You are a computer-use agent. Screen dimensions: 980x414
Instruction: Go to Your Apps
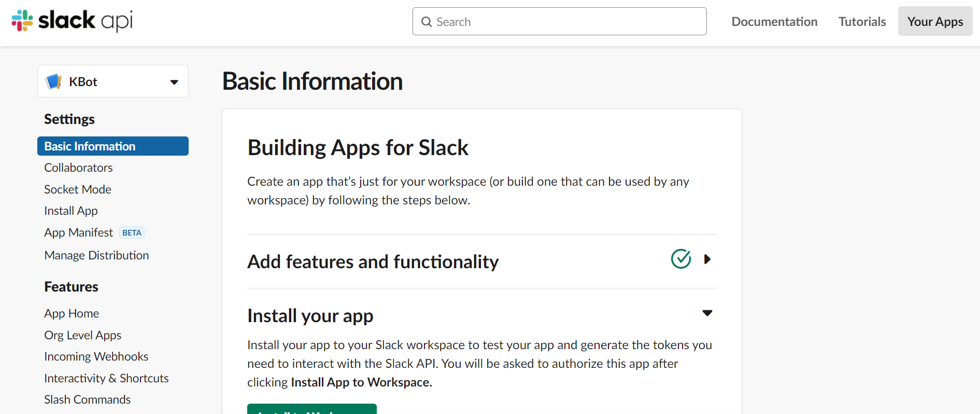coord(935,21)
